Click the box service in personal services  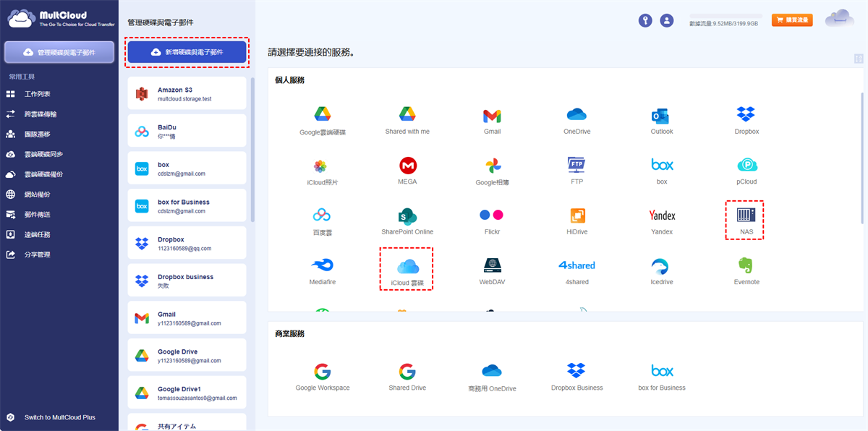[x=661, y=165]
